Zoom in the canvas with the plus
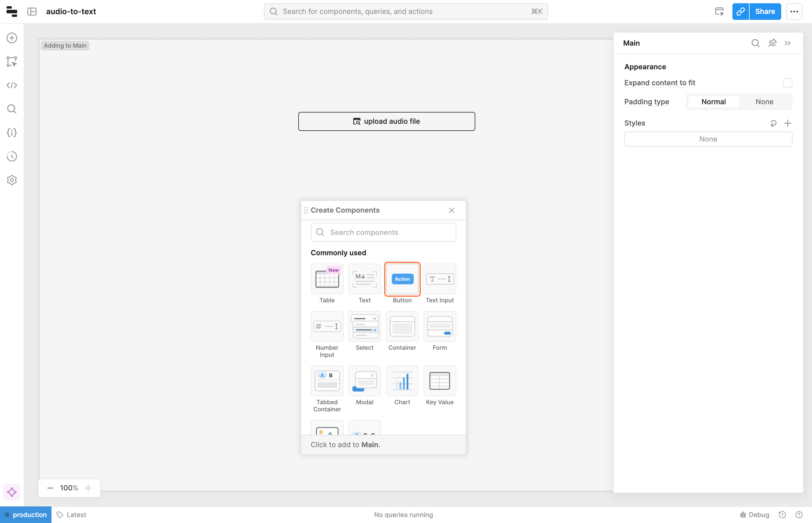Image resolution: width=812 pixels, height=523 pixels. [88, 488]
